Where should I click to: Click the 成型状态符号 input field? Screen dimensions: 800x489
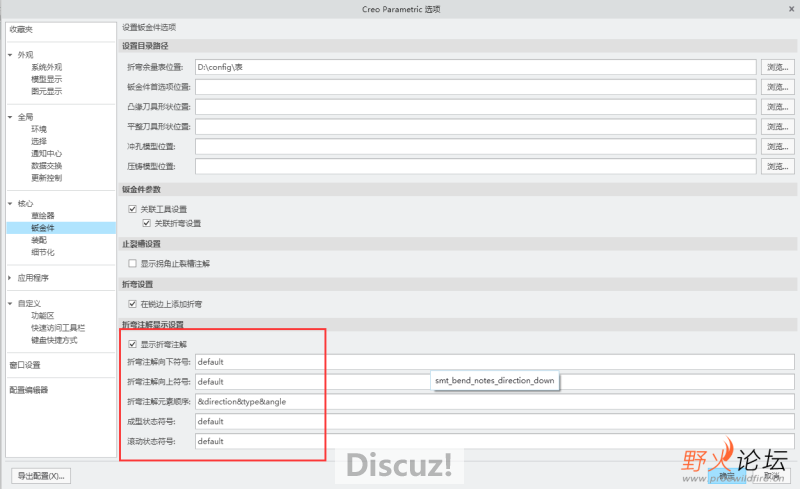pyautogui.click(x=495, y=422)
